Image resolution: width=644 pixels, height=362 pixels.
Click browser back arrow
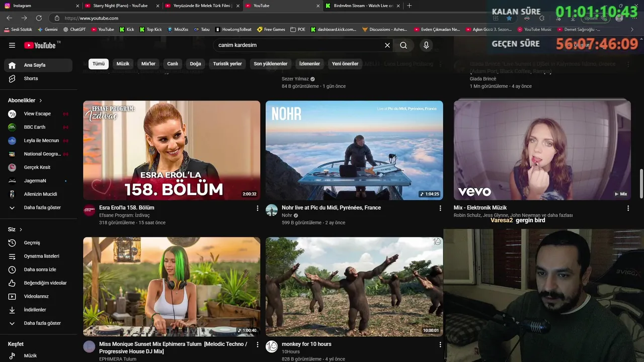click(9, 18)
